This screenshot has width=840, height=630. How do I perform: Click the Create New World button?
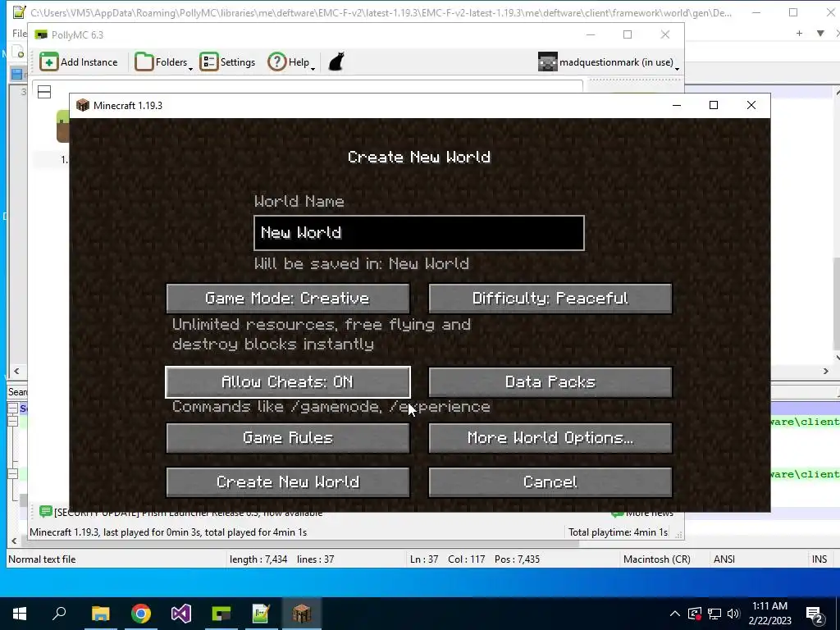[288, 482]
